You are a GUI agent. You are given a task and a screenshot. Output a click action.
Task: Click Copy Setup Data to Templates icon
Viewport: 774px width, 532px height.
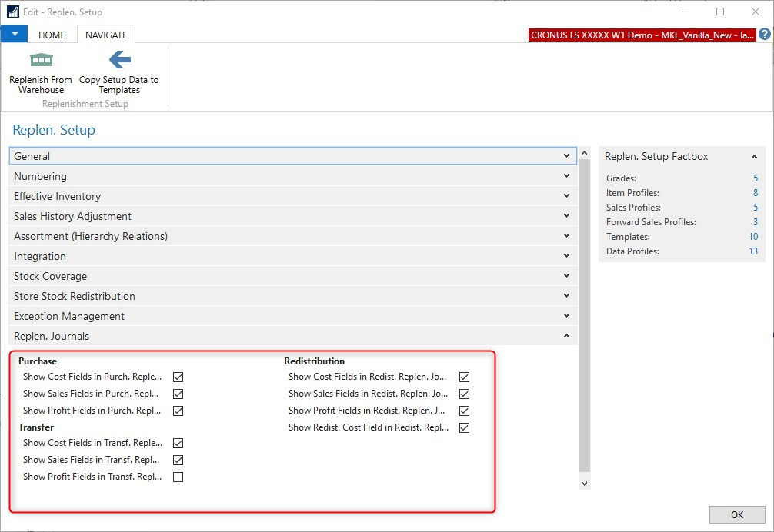tap(118, 61)
